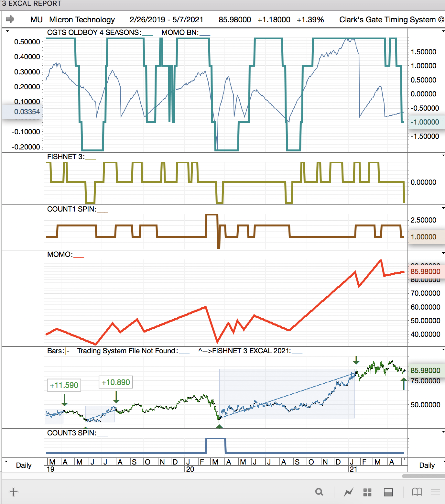
Task: Open search with the magnifier icon
Action: tap(319, 492)
